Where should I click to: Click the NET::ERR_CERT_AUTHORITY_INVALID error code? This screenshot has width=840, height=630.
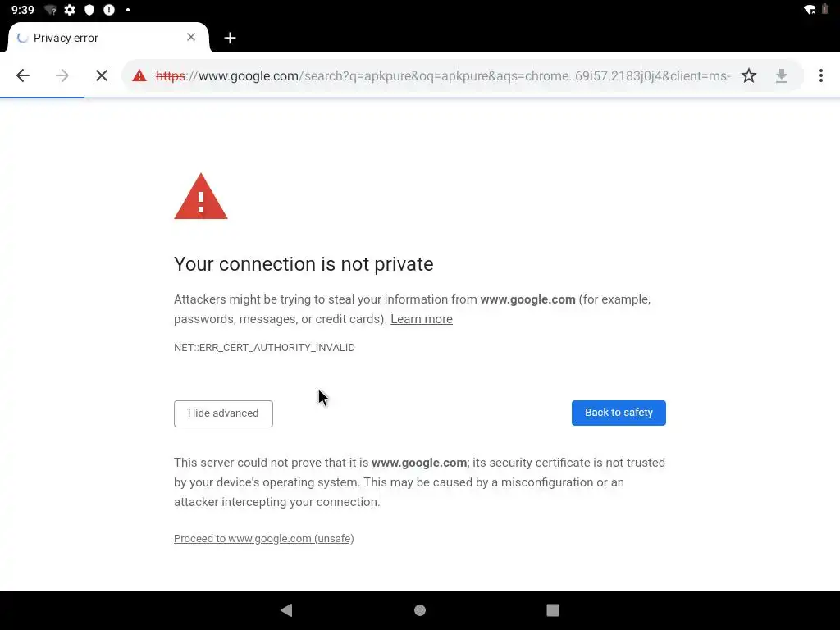(264, 347)
